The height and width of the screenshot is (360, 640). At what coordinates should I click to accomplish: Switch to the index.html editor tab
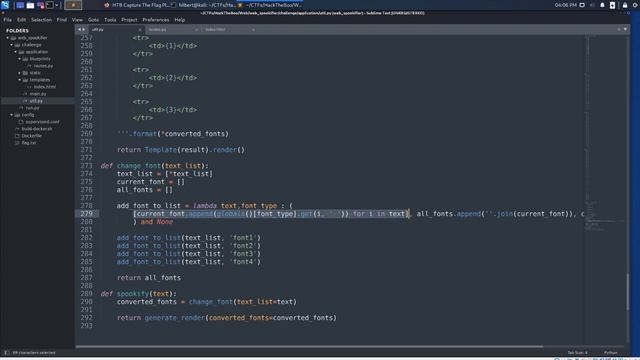point(229,29)
